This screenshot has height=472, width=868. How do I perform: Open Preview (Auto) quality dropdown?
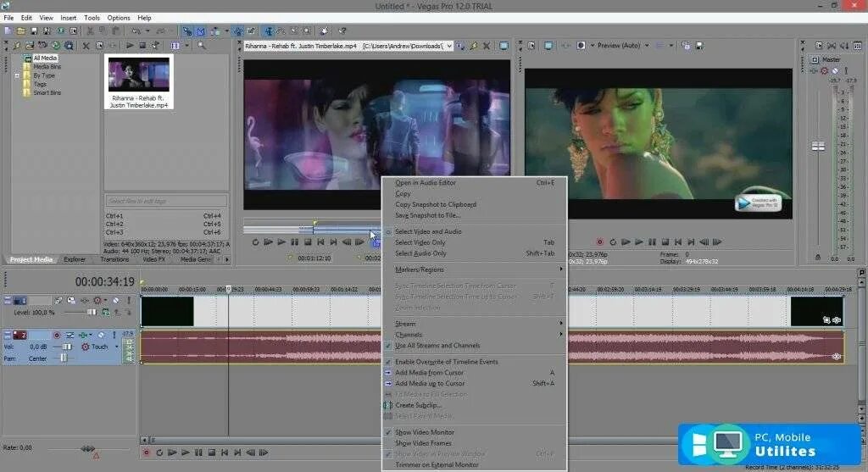point(647,46)
